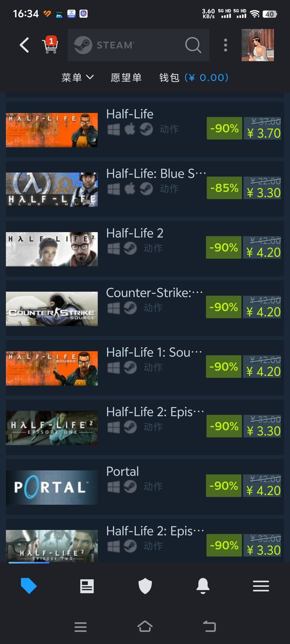The width and height of the screenshot is (290, 644).
Task: Tap the search magnifier in Steam bar
Action: (x=193, y=45)
